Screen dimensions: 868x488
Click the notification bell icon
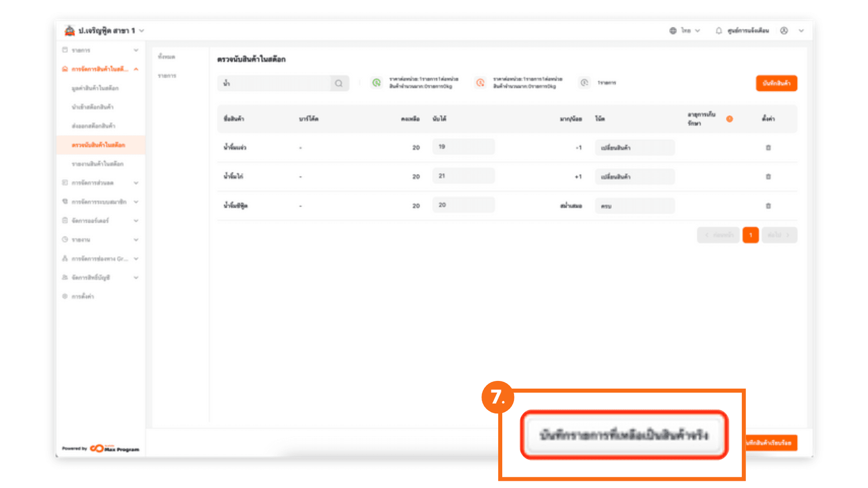pyautogui.click(x=719, y=31)
